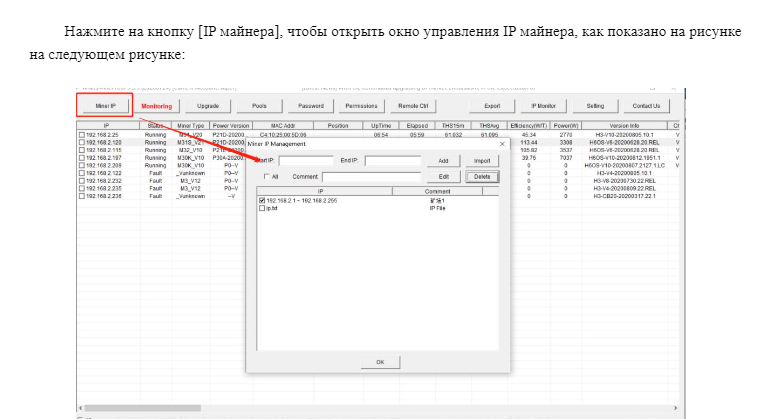Click the left arrow of horizontal scrollbar
This screenshot has height=419, width=780.
click(82, 408)
